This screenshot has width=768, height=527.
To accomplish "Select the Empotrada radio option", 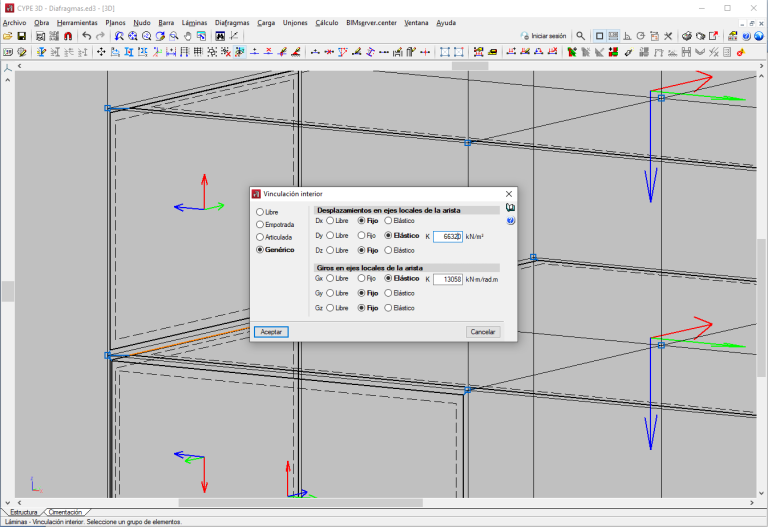I will coord(260,225).
